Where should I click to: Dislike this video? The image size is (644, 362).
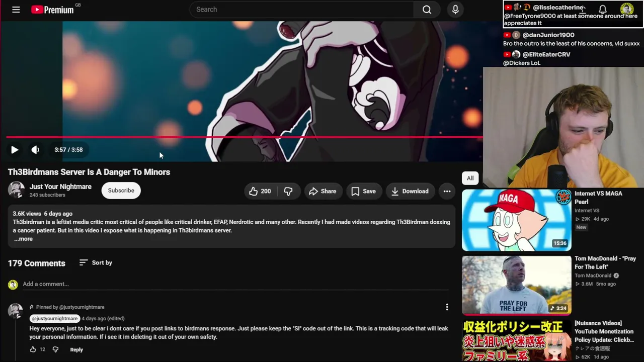tap(288, 191)
